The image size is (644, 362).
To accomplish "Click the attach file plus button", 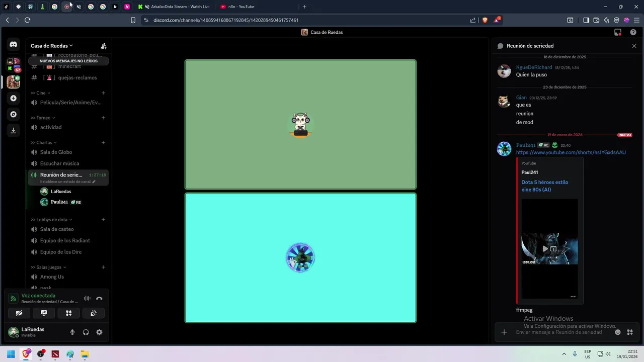I will click(504, 332).
